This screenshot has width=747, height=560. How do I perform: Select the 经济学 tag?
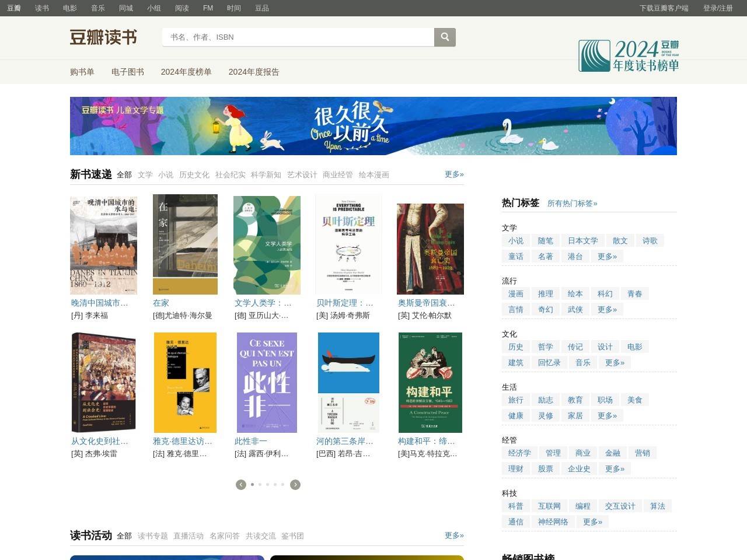tap(519, 453)
